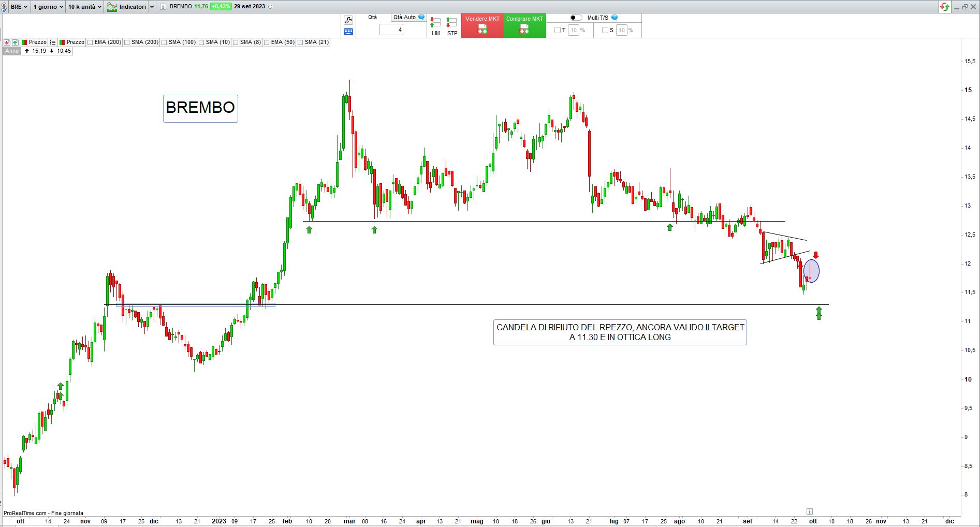Expand the BRE ticker dropdown
The height and width of the screenshot is (527, 980).
click(19, 7)
